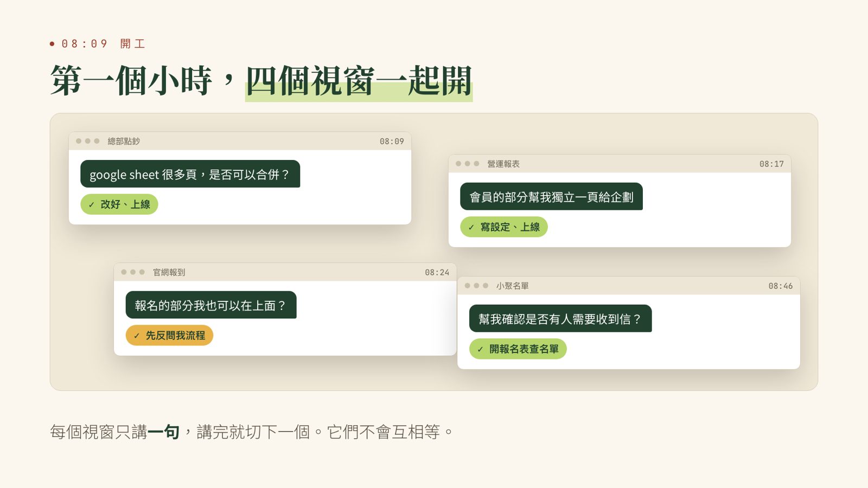Viewport: 868px width, 488px height.
Task: Click the checkmark icon in '寫設定、上線' pill
Action: [471, 228]
